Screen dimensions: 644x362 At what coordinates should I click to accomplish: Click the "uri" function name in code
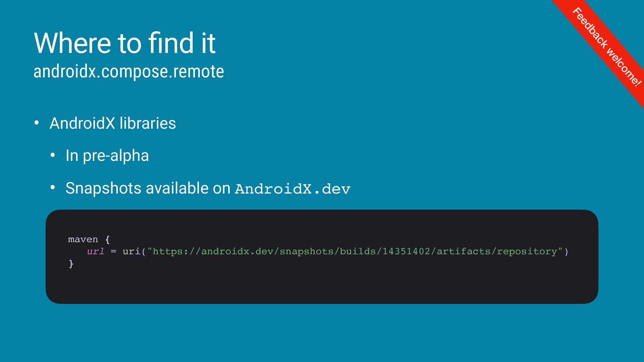[131, 251]
